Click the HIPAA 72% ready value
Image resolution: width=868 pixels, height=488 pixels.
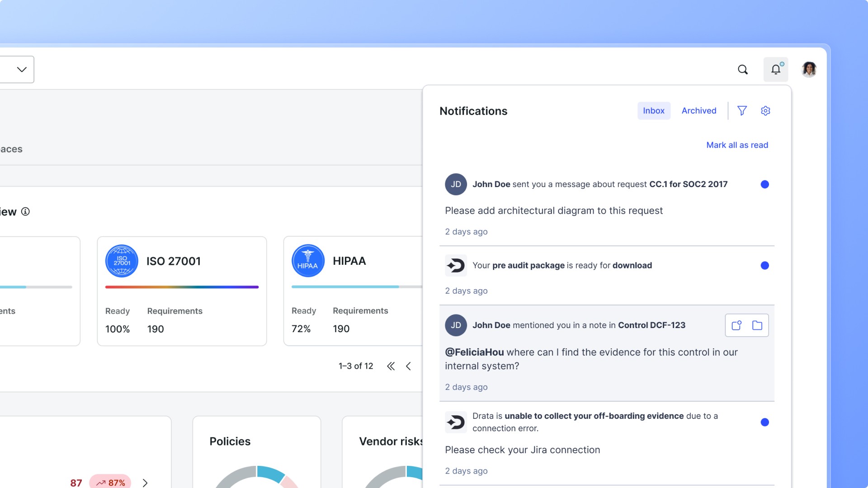[x=301, y=328]
